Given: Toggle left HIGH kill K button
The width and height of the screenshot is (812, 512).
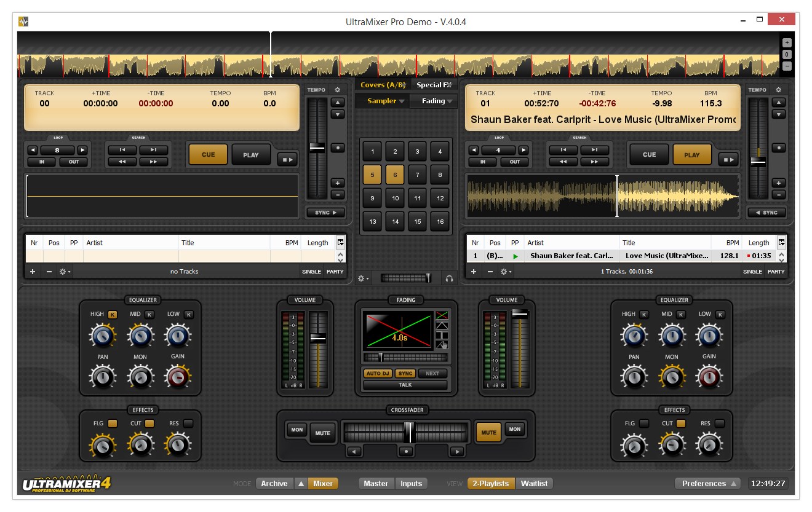Looking at the screenshot, I should [x=113, y=315].
